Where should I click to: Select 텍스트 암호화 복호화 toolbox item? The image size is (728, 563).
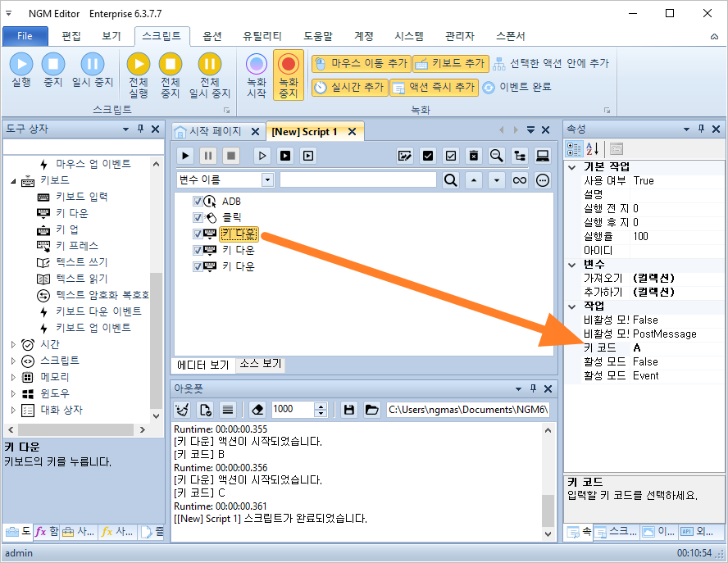[102, 295]
